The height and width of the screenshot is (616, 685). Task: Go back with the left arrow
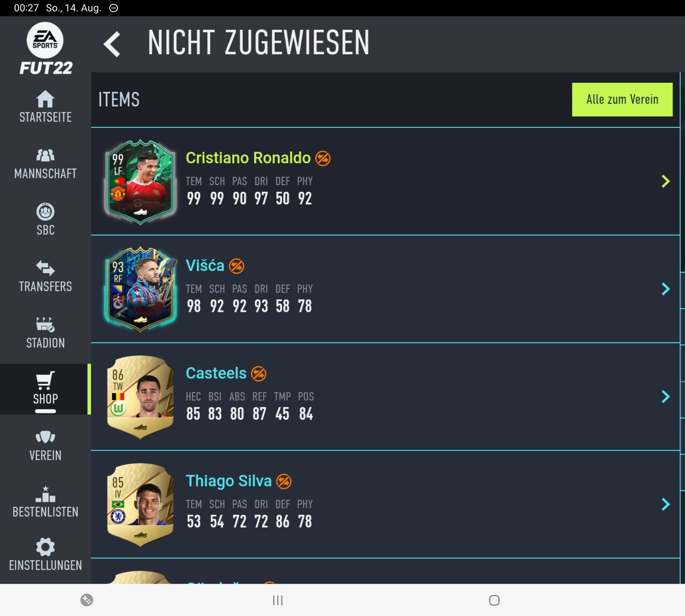click(112, 44)
